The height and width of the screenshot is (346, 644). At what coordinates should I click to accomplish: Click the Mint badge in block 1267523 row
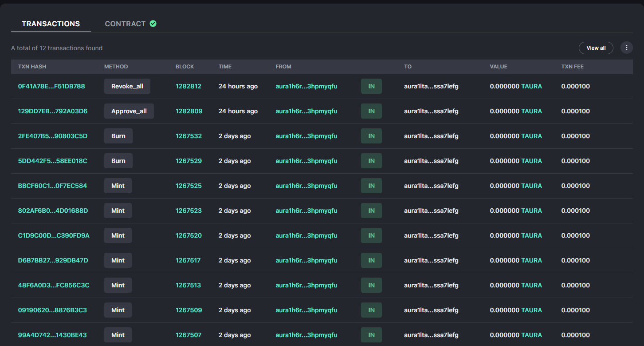118,211
